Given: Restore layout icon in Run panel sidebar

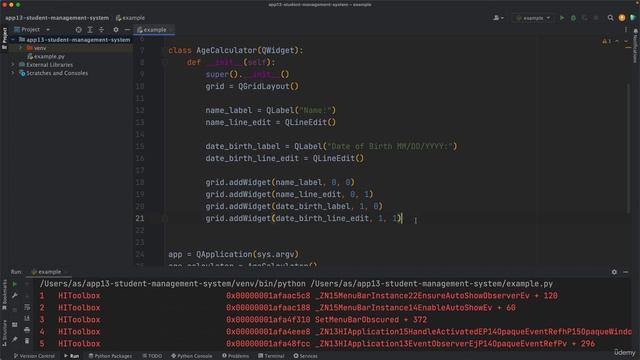Looking at the screenshot, I should coord(15,325).
